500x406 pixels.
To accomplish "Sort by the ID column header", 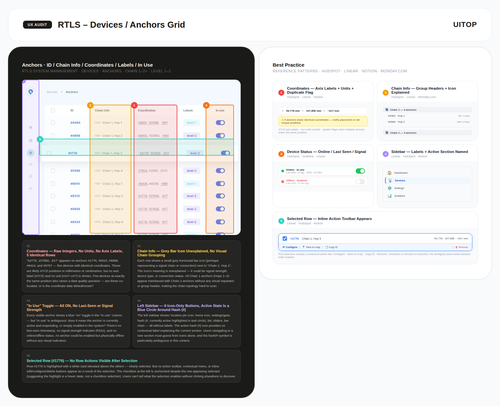I will [x=72, y=110].
